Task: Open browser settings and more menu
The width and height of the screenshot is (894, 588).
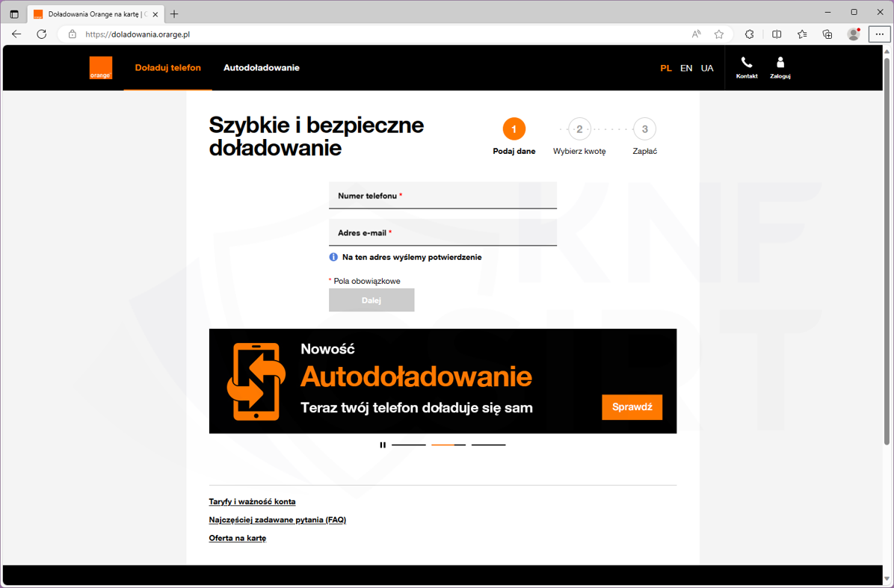Action: [879, 34]
